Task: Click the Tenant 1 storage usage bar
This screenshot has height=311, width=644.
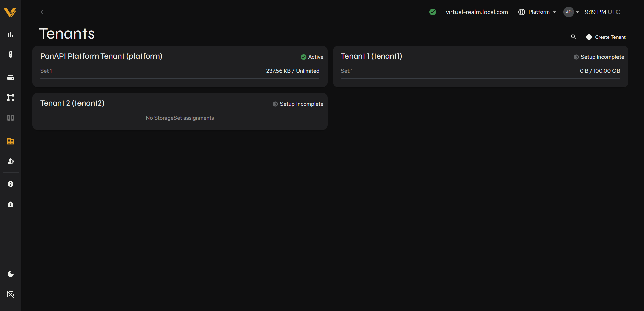Action: click(480, 79)
